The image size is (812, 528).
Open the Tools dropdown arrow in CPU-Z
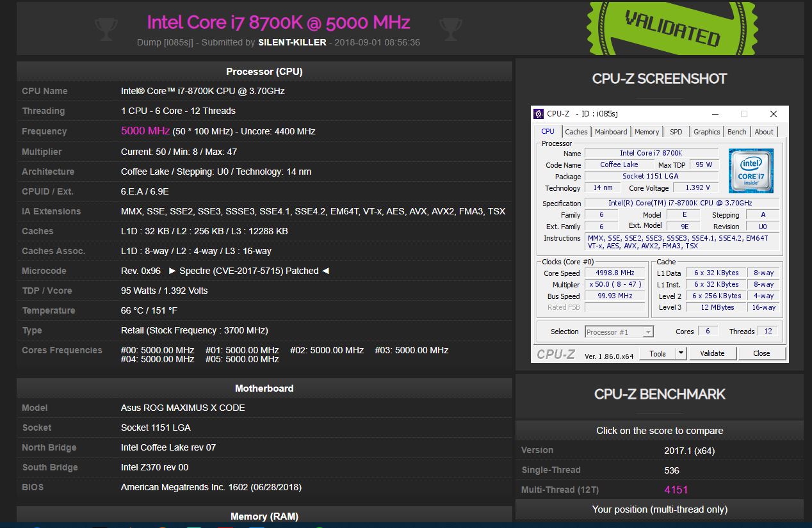point(681,353)
